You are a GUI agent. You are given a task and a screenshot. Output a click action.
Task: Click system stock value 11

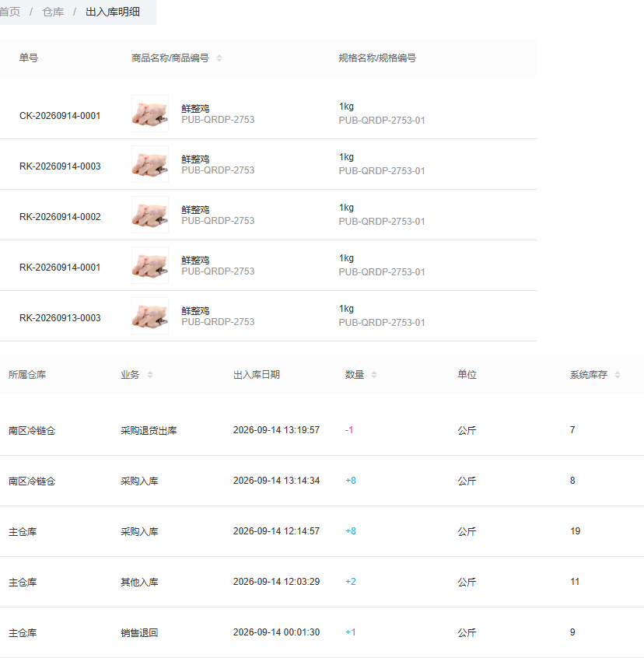(x=575, y=582)
